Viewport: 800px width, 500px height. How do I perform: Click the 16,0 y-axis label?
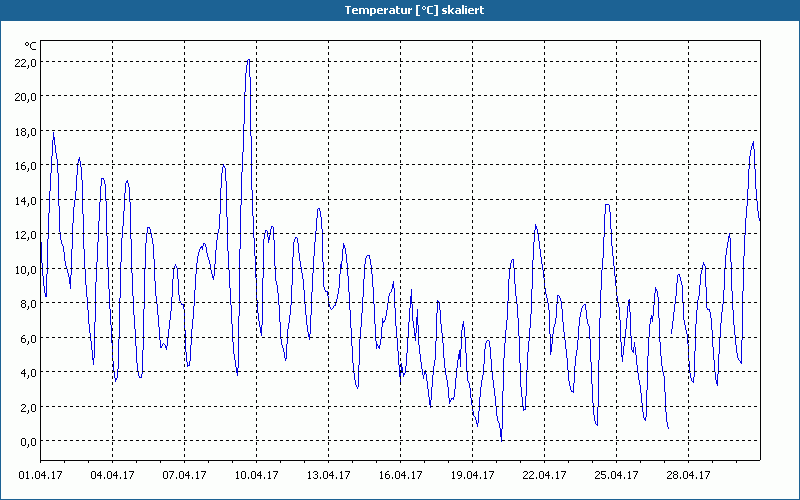[28, 166]
